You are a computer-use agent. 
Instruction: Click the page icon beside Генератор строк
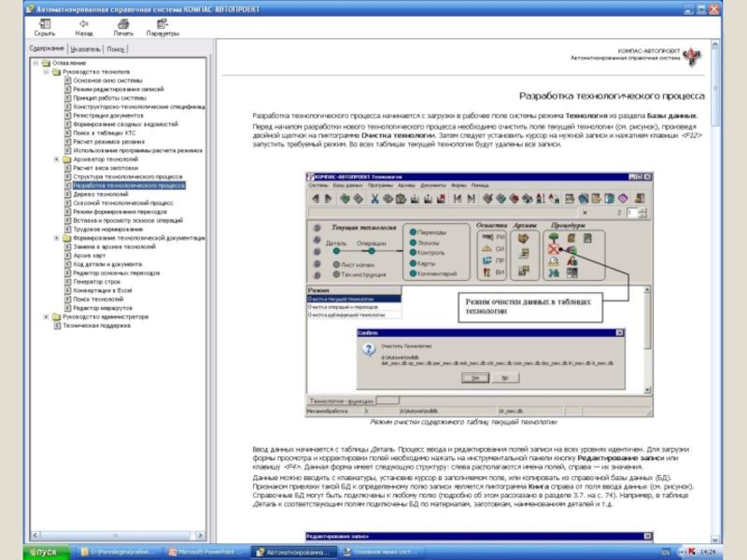68,281
